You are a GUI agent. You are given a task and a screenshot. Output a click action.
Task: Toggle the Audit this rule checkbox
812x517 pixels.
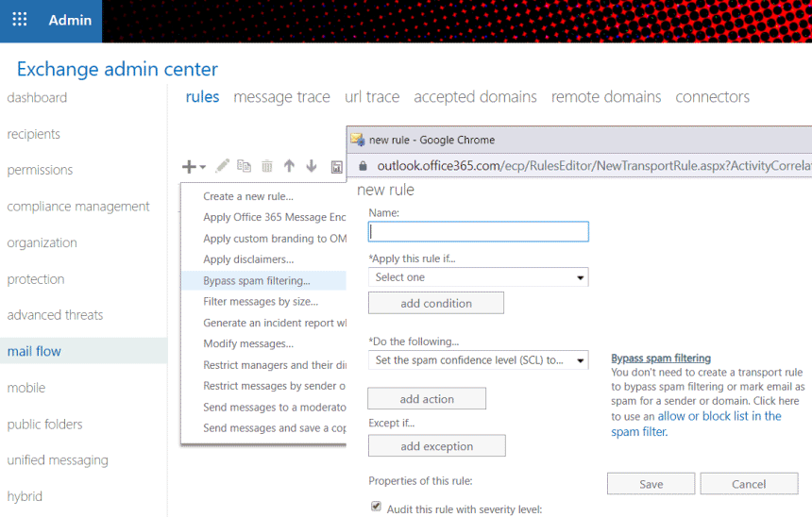pos(377,506)
